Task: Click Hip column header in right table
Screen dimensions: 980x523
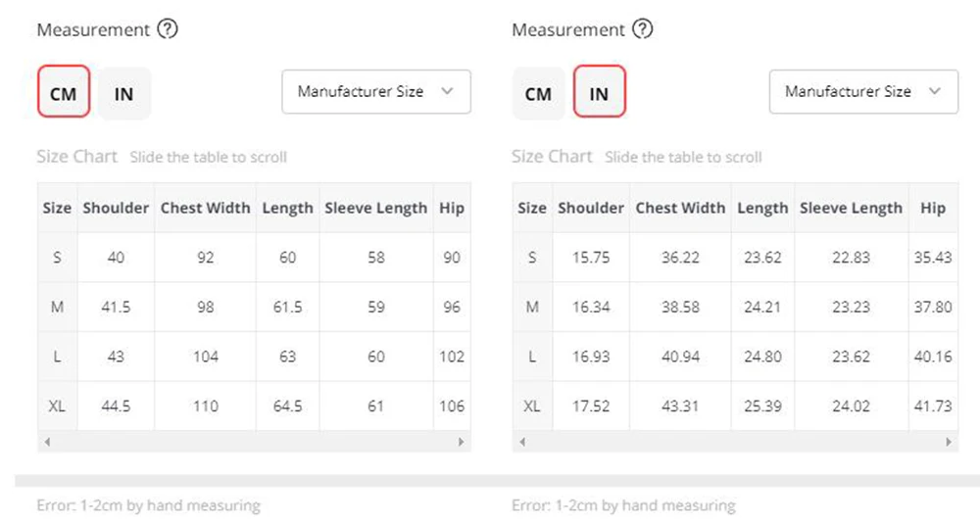Action: (932, 208)
